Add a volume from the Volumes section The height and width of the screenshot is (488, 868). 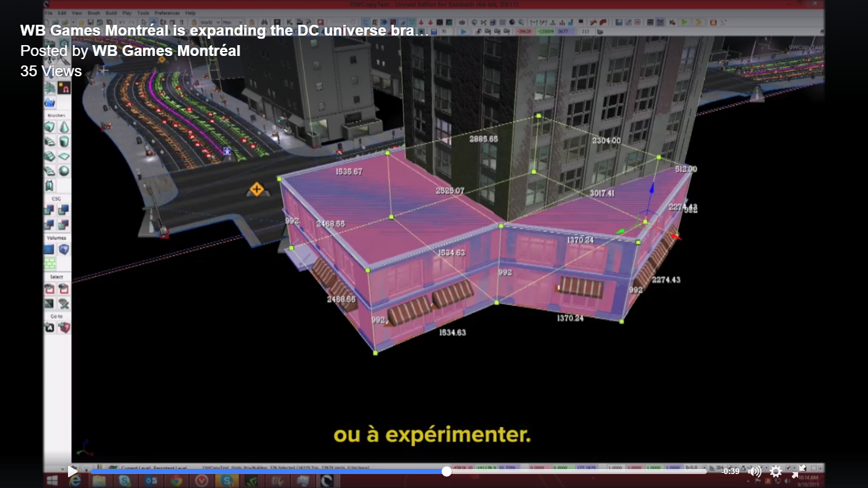50,249
